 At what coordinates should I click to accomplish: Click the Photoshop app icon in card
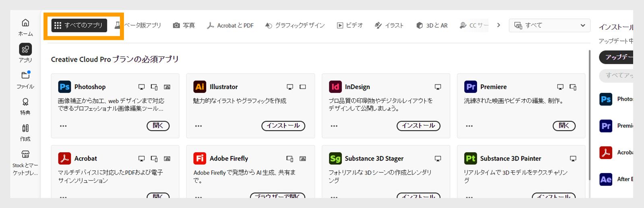[64, 87]
